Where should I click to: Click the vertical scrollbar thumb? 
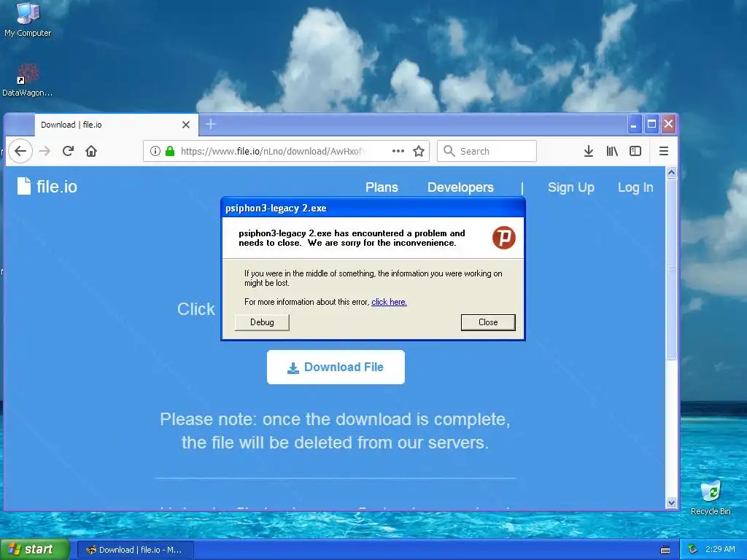[x=671, y=270]
